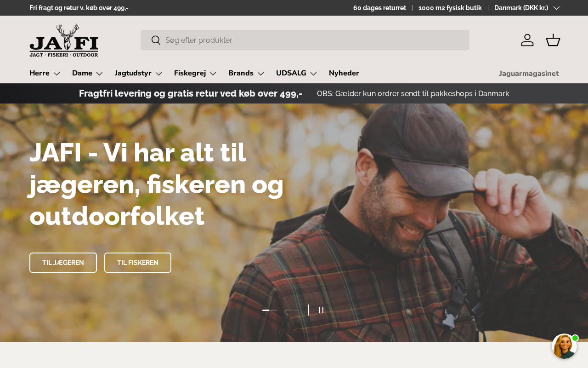
Task: Open the UDSALG menu
Action: [x=297, y=73]
